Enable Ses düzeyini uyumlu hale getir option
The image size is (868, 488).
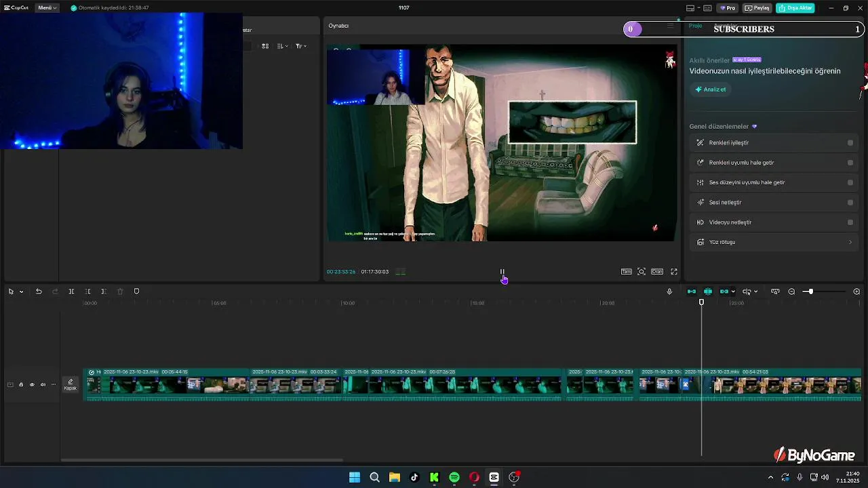tap(850, 182)
